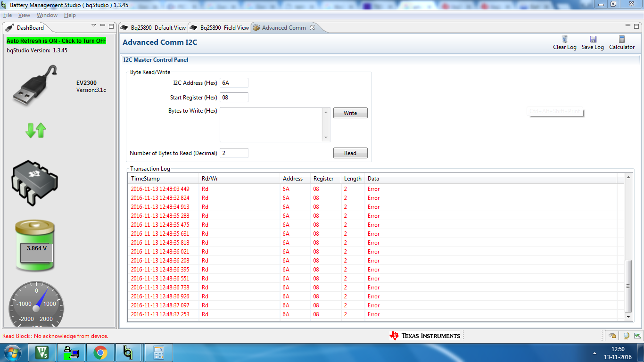Click the battery voltage gauge icon

pyautogui.click(x=35, y=245)
